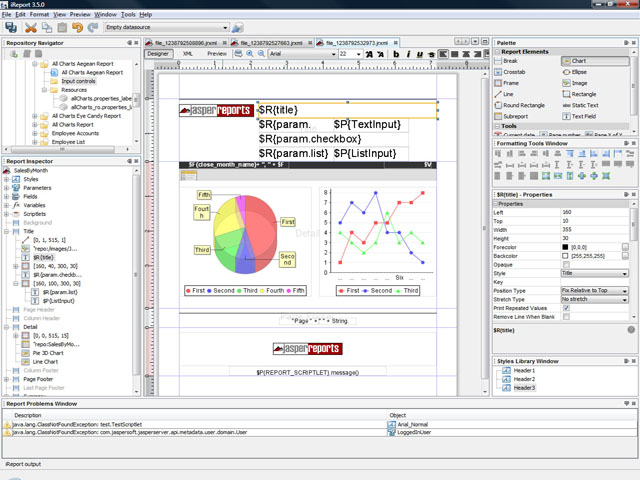Uncheck Print Repeated Values checkbox
Viewport: 640px width, 480px height.
click(x=566, y=308)
